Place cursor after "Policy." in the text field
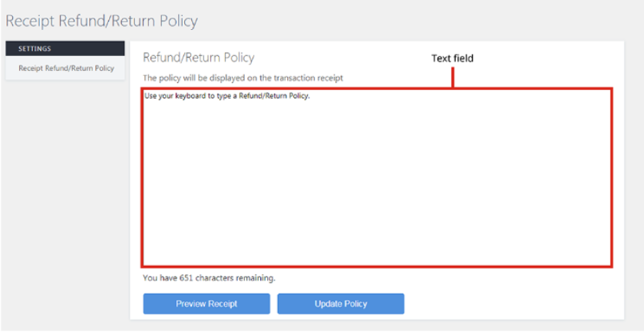The image size is (644, 332). 309,97
